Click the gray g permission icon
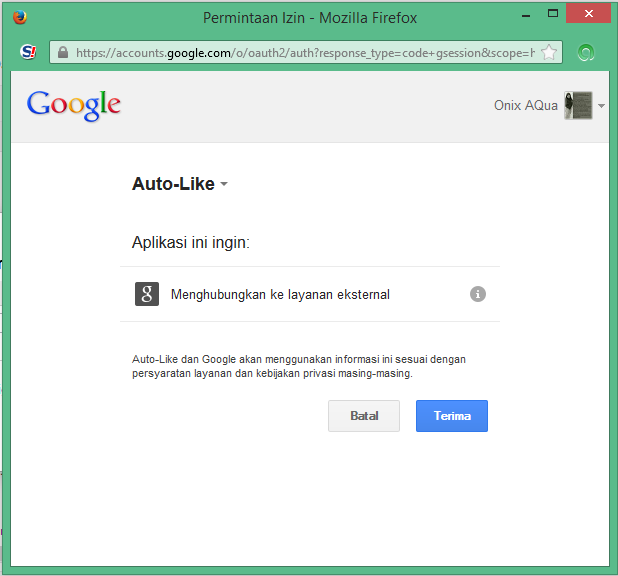618x576 pixels. point(147,294)
